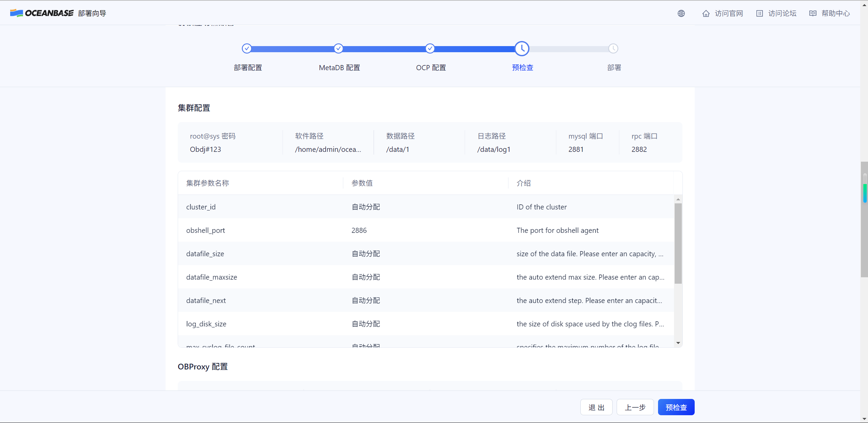This screenshot has width=868, height=423.
Task: Click the 上一步 button
Action: (x=635, y=407)
